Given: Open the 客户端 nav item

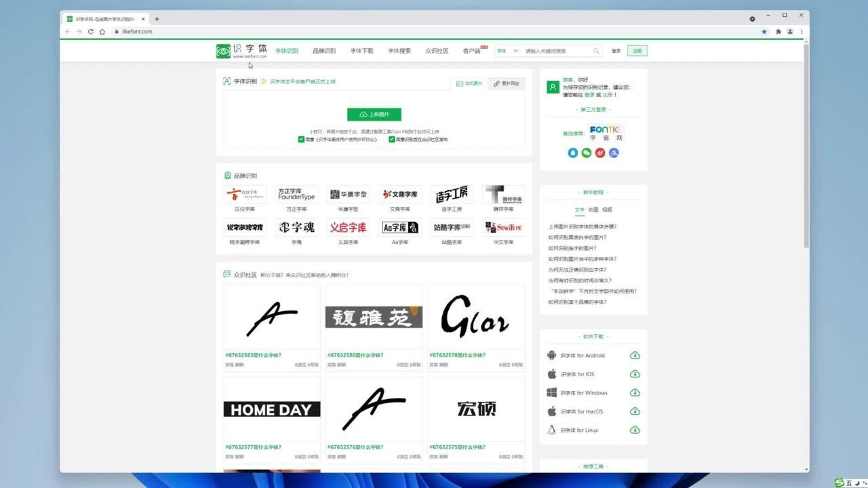Looking at the screenshot, I should pyautogui.click(x=471, y=51).
